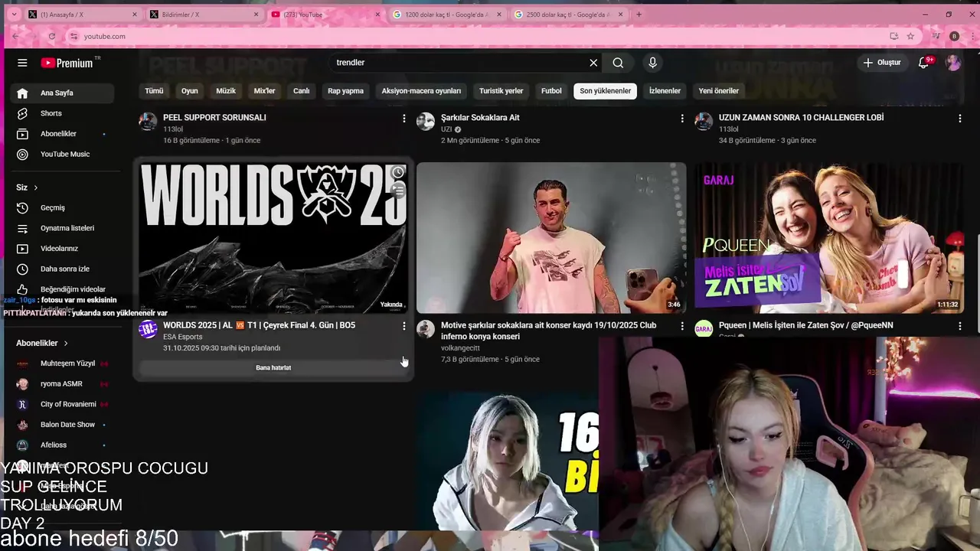Screen dimensions: 980x551
Task: Select the Oyun filter chip
Action: pos(189,91)
